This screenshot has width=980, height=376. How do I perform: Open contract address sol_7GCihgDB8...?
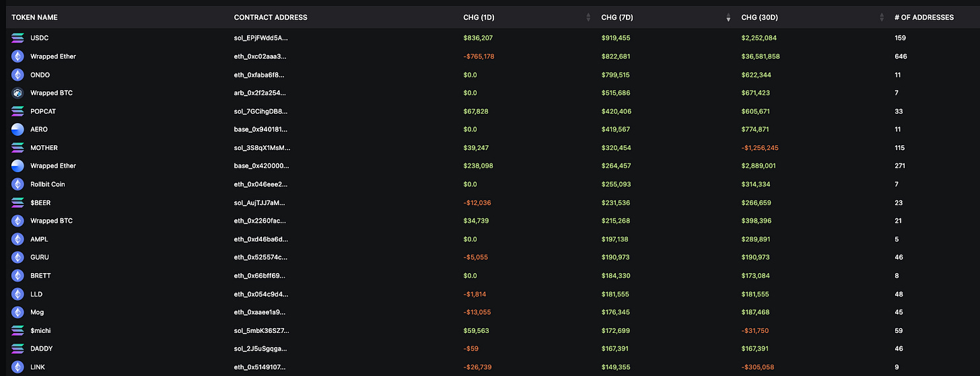[x=262, y=111]
